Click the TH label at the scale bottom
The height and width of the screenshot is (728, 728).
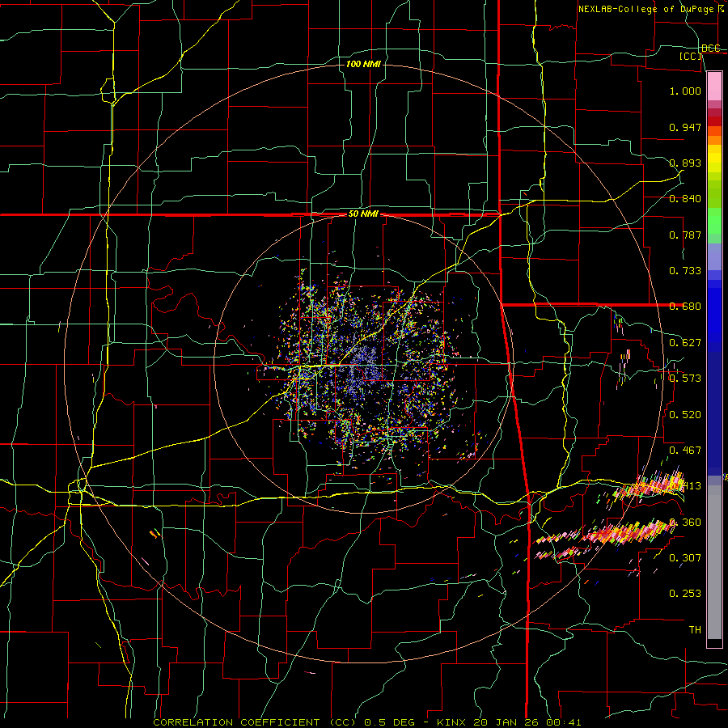point(695,630)
